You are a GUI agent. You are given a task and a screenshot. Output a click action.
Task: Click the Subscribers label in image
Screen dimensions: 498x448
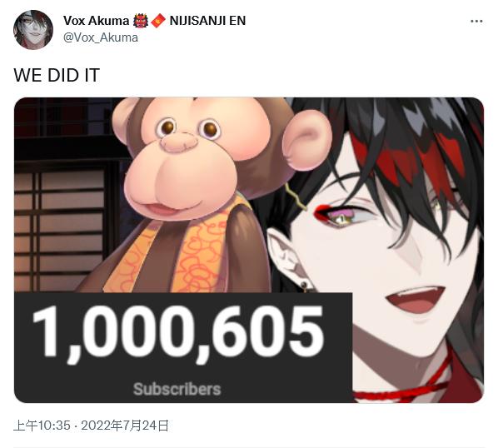(177, 389)
